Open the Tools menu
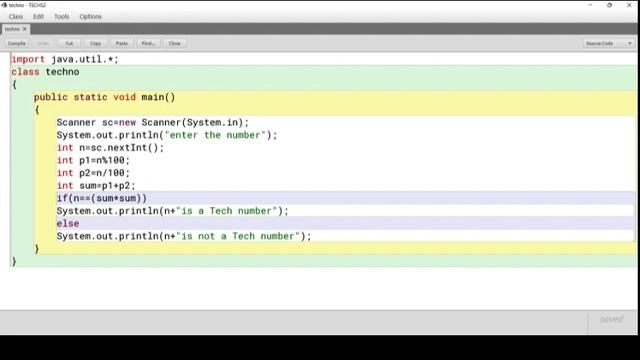Image resolution: width=640 pixels, height=360 pixels. 62,17
